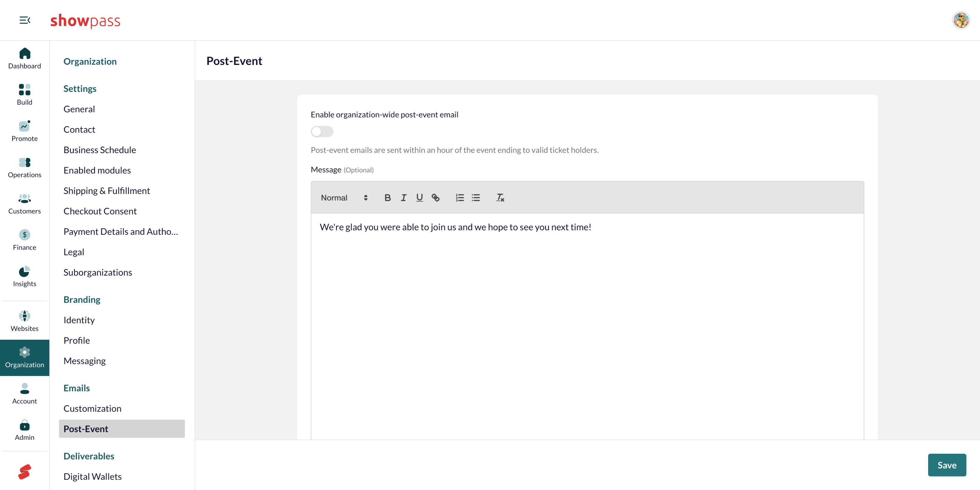Open the Normal text style dropdown

pos(344,197)
